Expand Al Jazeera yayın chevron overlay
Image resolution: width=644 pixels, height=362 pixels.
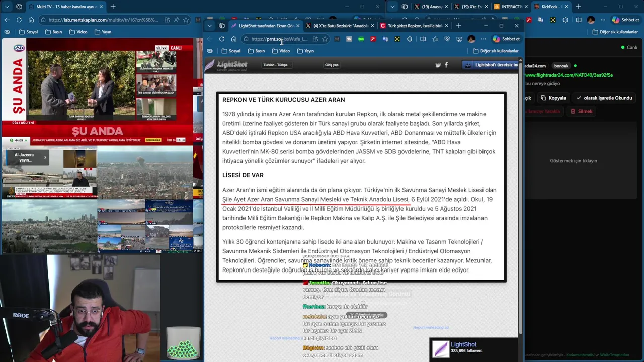coord(45,157)
